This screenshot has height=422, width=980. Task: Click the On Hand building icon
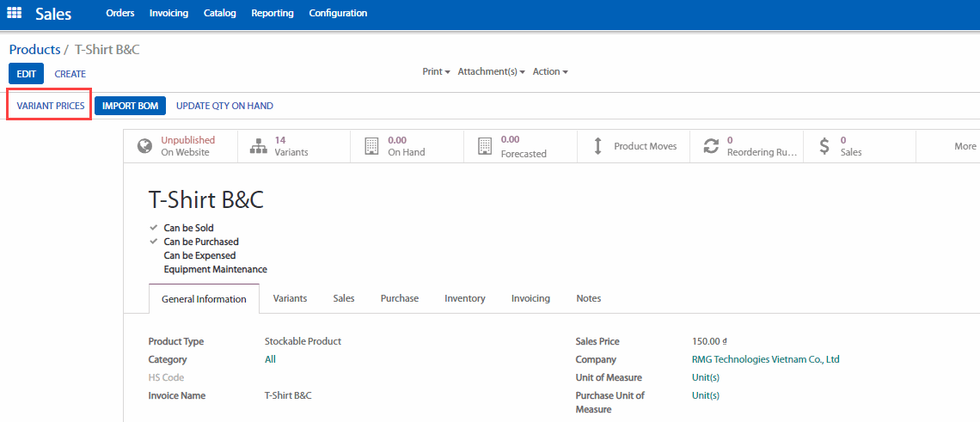(x=371, y=146)
